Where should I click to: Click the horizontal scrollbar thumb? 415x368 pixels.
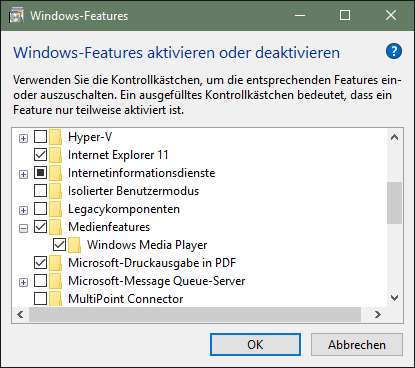(x=195, y=314)
